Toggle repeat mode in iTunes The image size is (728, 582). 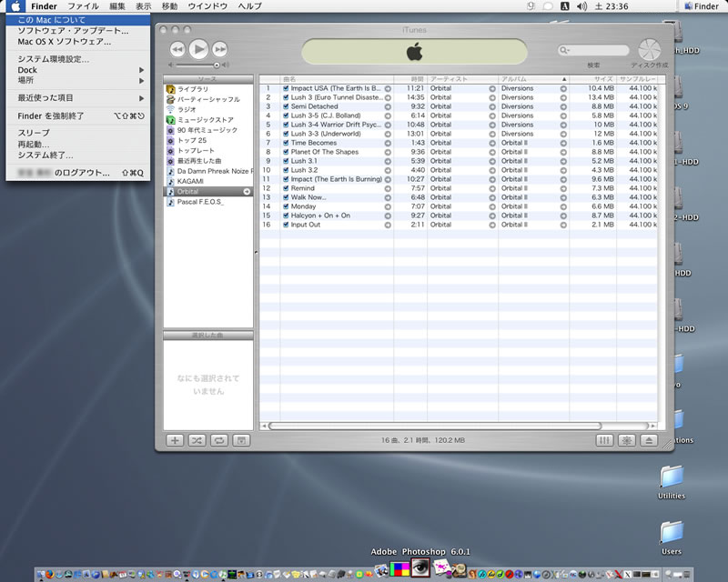click(x=219, y=440)
